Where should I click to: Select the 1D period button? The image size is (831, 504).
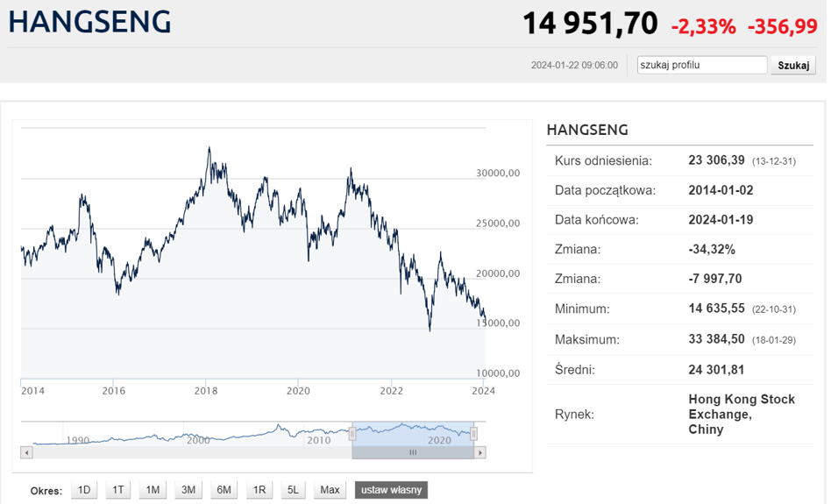84,490
